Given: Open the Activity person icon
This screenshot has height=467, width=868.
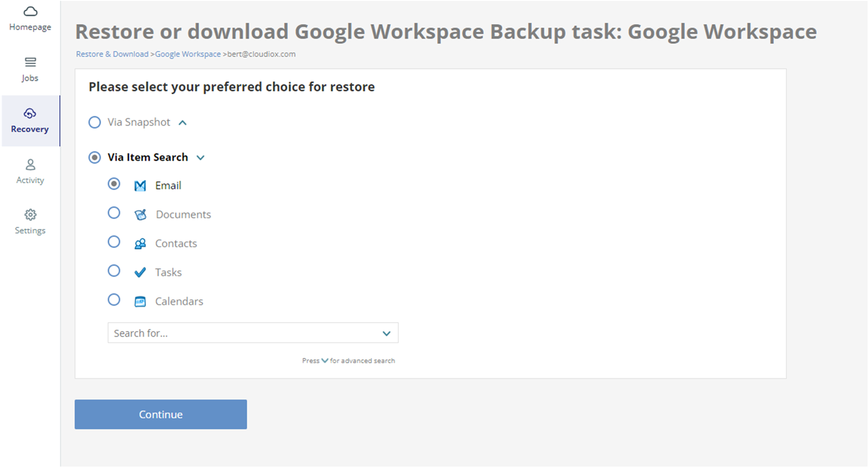Looking at the screenshot, I should [30, 164].
